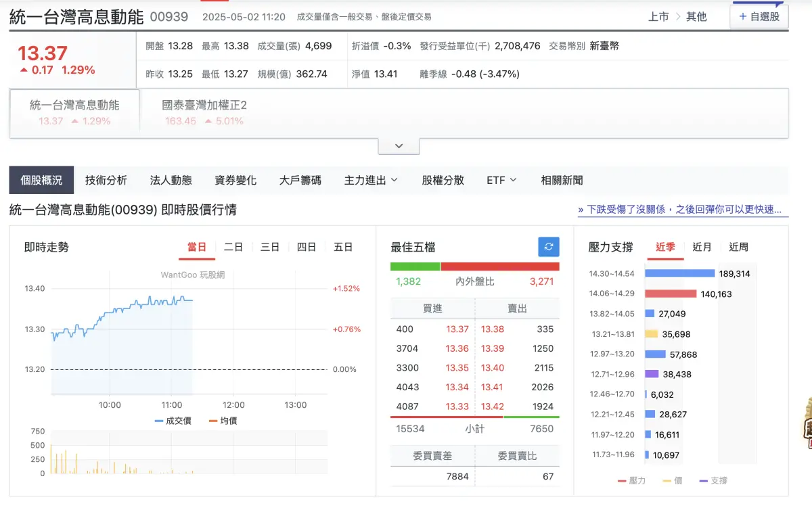Open the 相關新聞 tab
Image resolution: width=812 pixels, height=512 pixels.
coord(562,180)
